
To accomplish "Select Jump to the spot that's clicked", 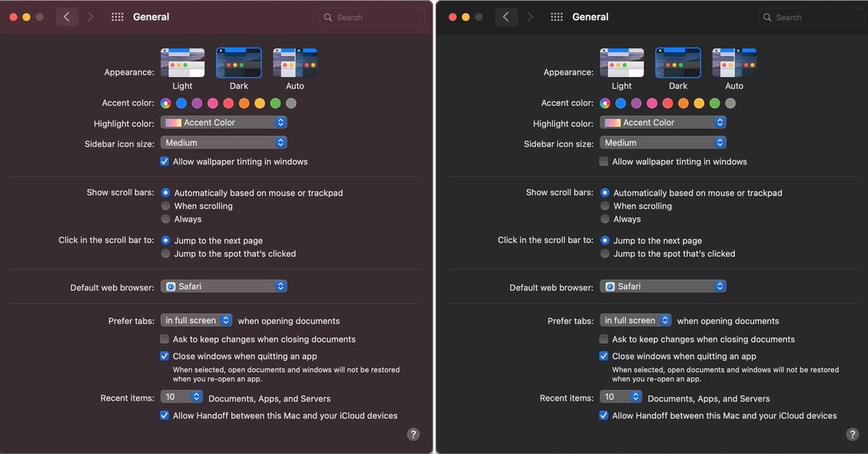I will point(166,254).
